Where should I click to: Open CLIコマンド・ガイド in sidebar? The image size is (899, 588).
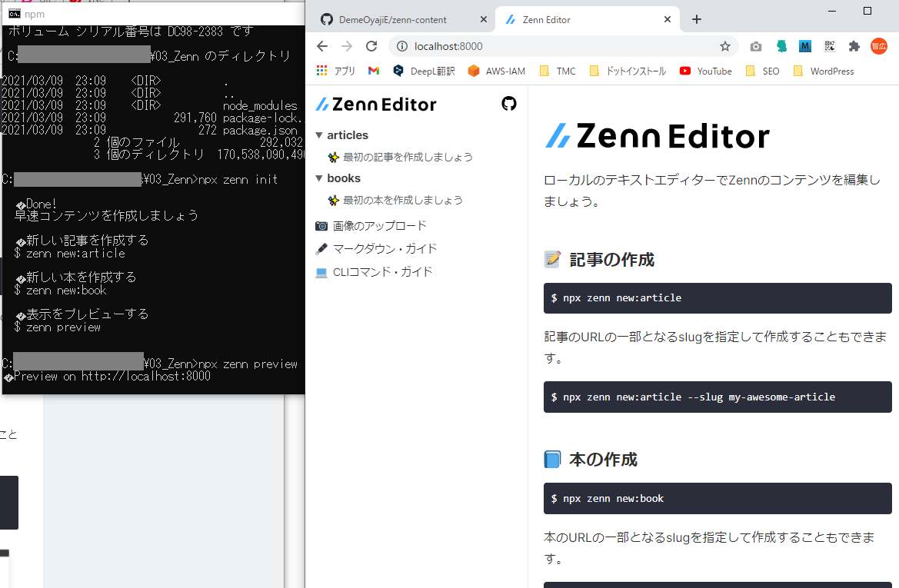click(x=374, y=271)
